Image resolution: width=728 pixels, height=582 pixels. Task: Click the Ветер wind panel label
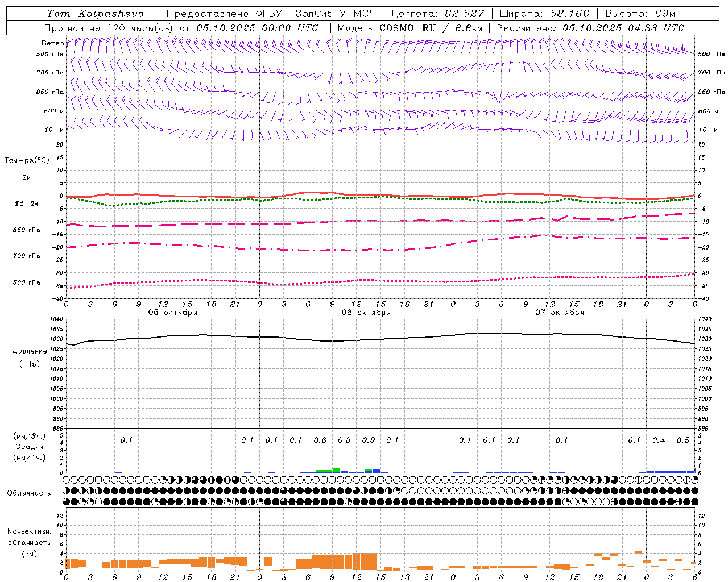[x=52, y=43]
